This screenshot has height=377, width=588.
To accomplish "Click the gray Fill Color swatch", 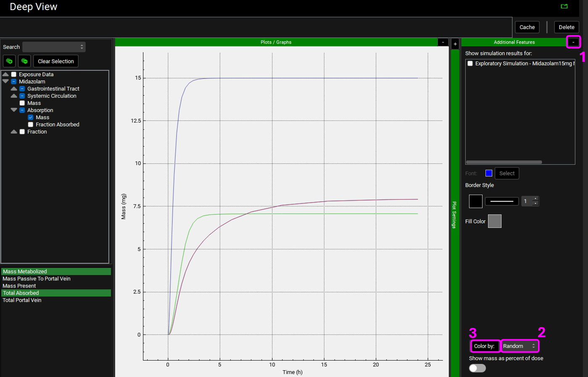I will click(x=494, y=221).
